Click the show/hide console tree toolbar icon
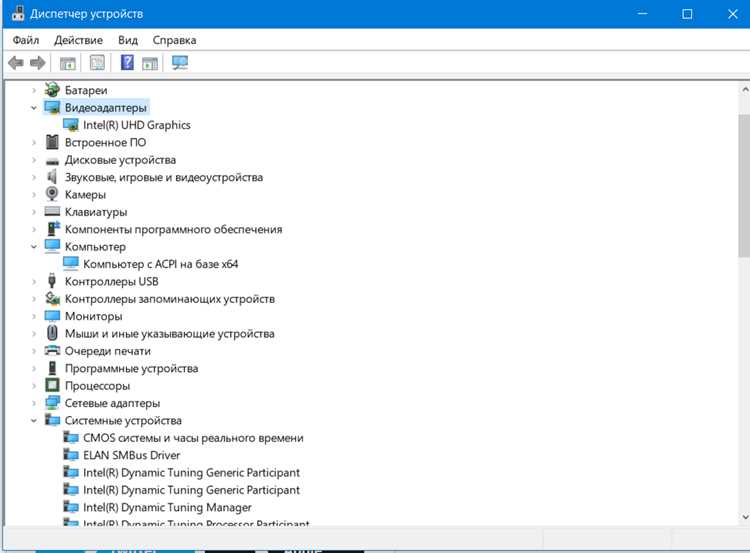Image resolution: width=750 pixels, height=553 pixels. [67, 63]
